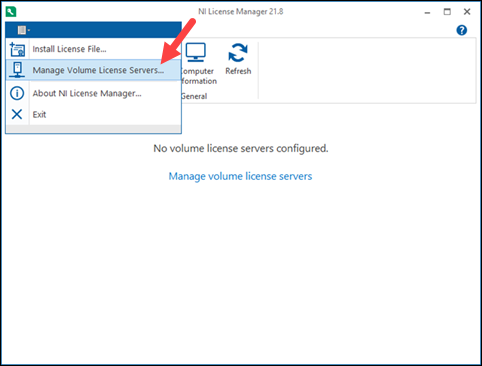The height and width of the screenshot is (366, 482).
Task: Open the application menu dropdown button
Action: point(24,30)
